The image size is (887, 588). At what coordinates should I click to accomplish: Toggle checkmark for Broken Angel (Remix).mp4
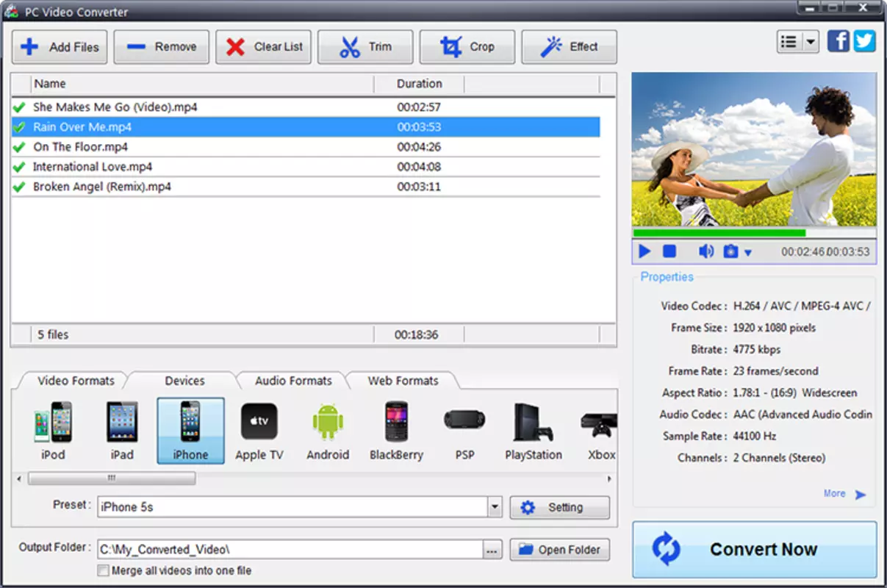(x=20, y=187)
